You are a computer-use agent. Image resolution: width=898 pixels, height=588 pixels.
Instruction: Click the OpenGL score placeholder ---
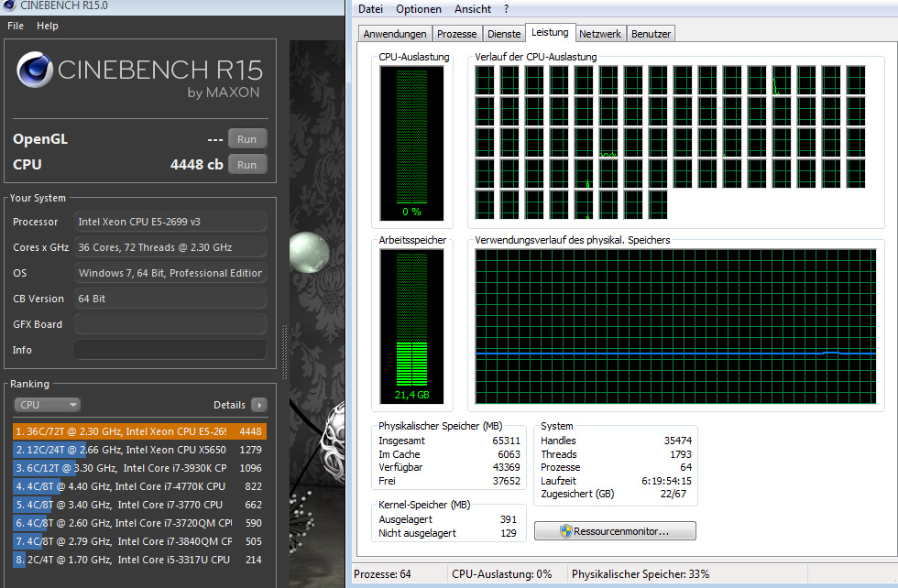pyautogui.click(x=215, y=139)
